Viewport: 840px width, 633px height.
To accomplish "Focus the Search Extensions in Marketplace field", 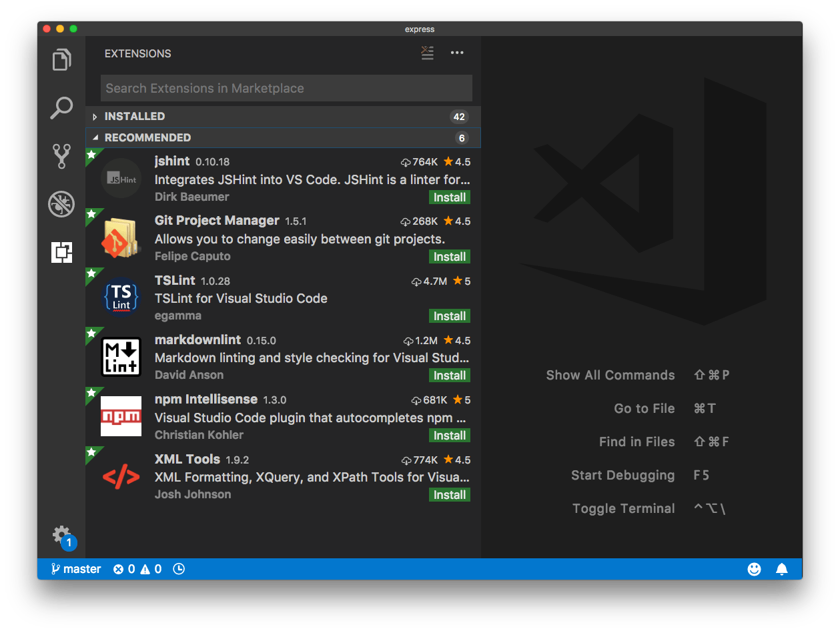I will [x=286, y=88].
